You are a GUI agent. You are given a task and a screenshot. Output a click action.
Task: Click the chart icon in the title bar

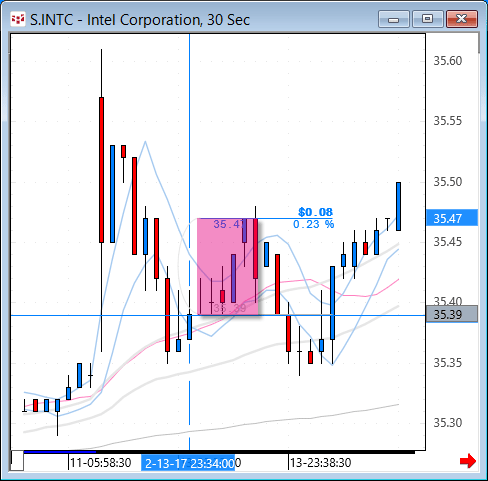pos(17,19)
